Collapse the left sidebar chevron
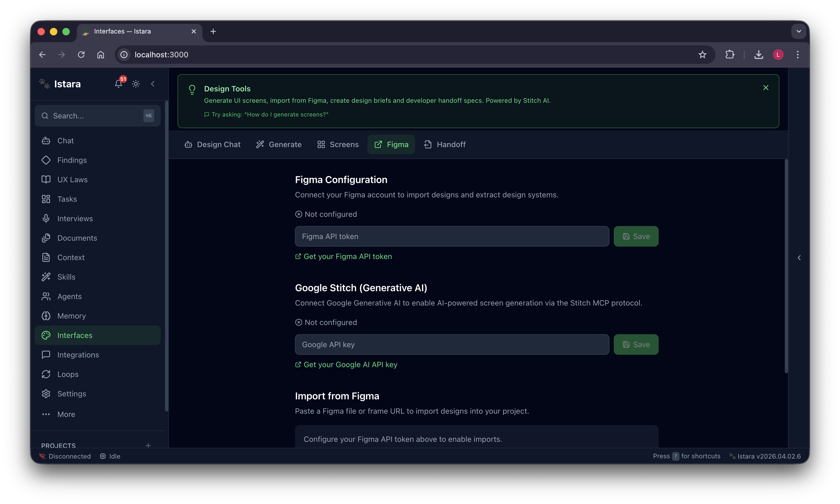The image size is (840, 504). click(153, 84)
